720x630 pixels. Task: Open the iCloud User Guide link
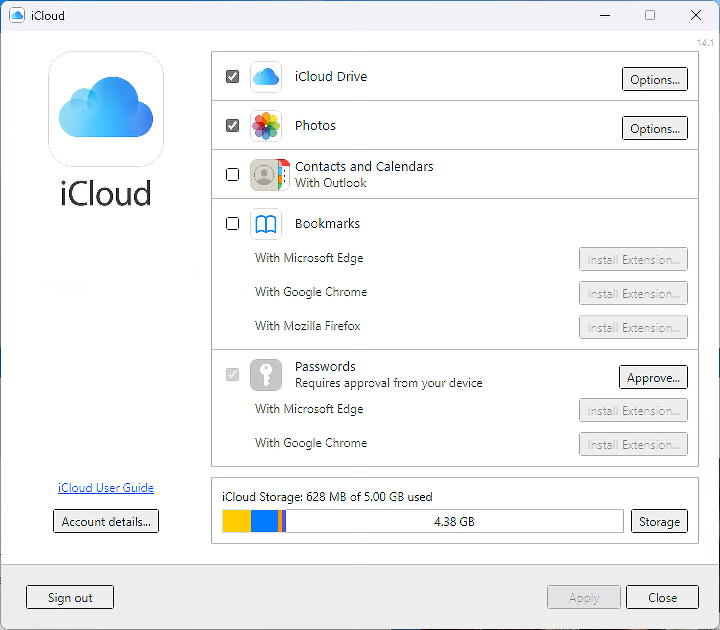coord(106,488)
